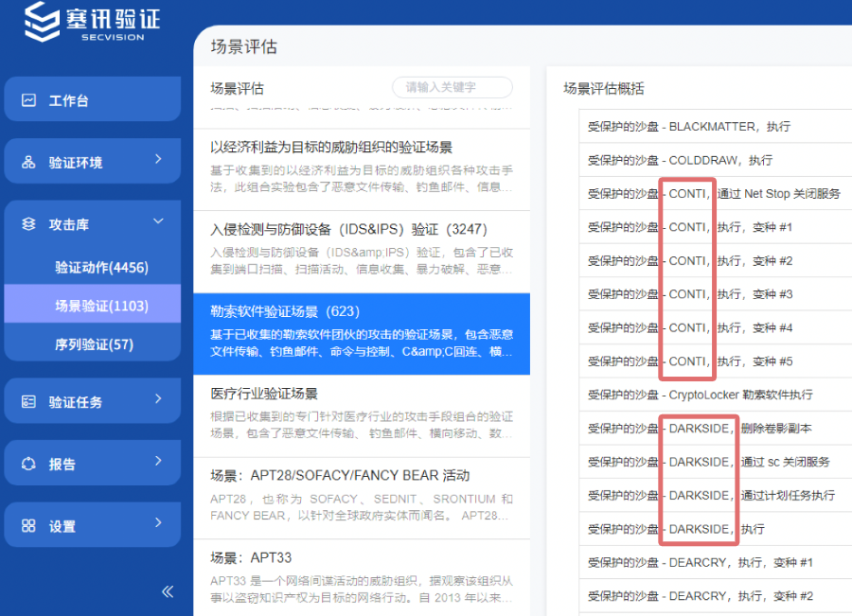Click CryptoLocker 勒索软件执行 row

point(715,395)
